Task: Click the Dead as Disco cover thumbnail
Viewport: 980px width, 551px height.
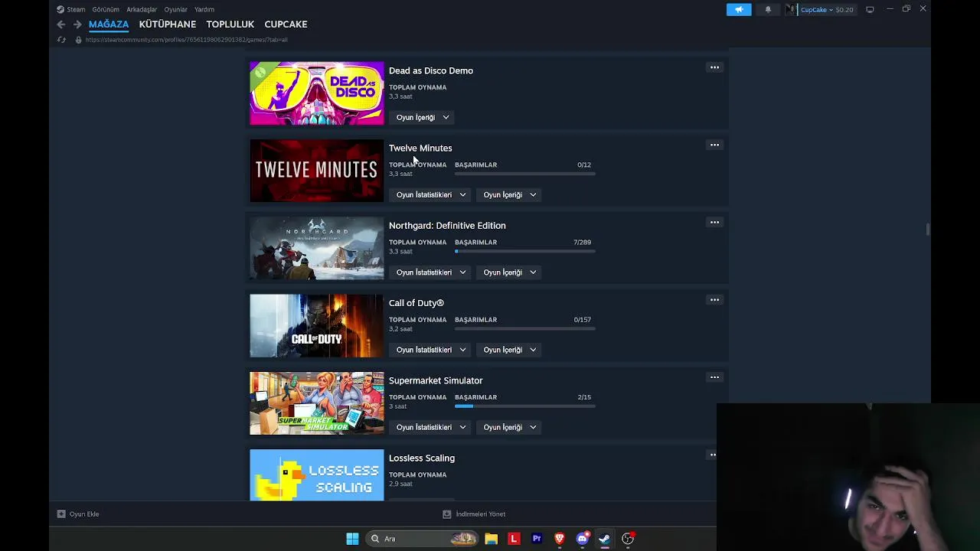Action: [x=317, y=93]
